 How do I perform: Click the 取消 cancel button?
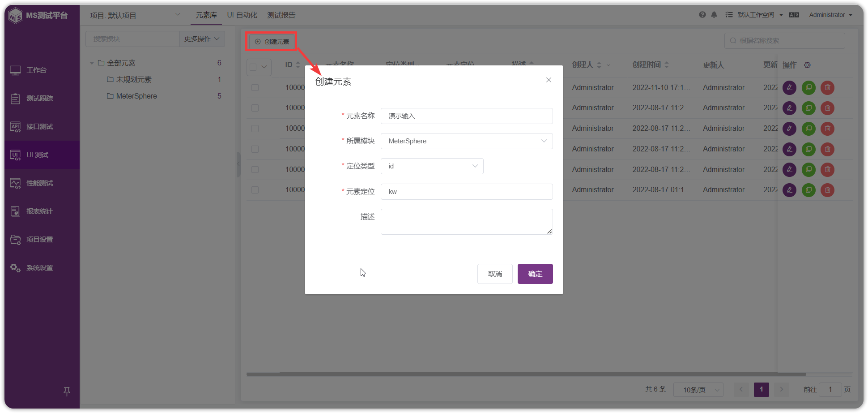(495, 274)
